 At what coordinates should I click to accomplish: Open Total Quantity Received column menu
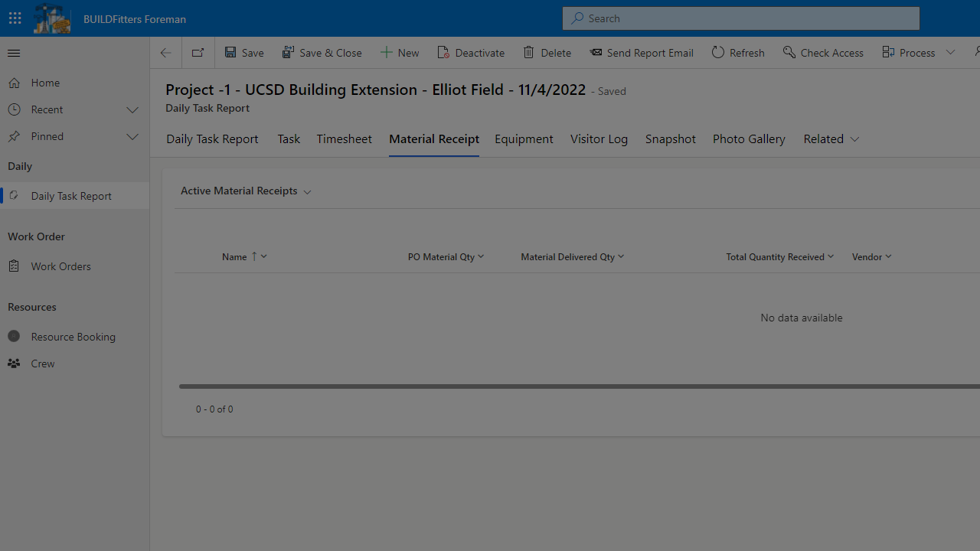(780, 257)
